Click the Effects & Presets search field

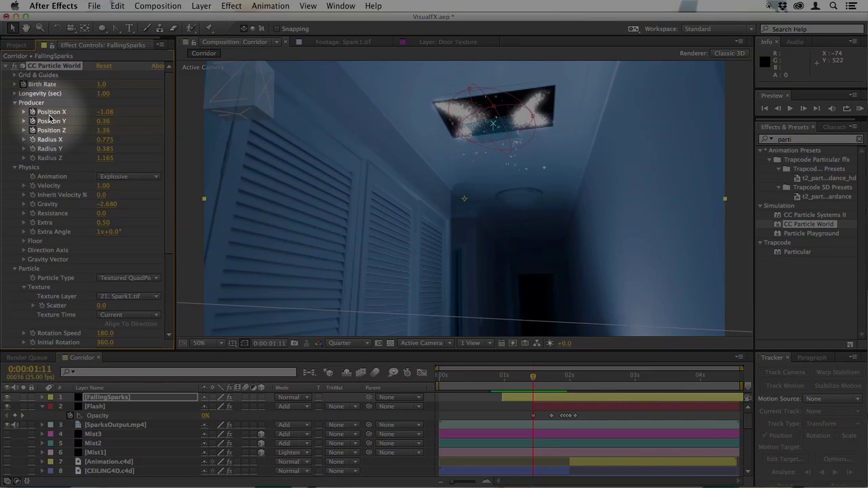(811, 139)
